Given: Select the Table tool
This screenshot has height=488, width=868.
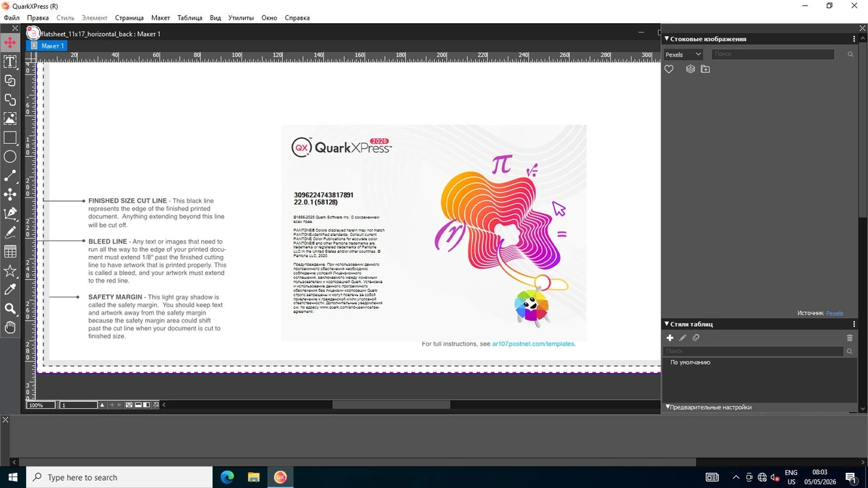Looking at the screenshot, I should [x=10, y=252].
